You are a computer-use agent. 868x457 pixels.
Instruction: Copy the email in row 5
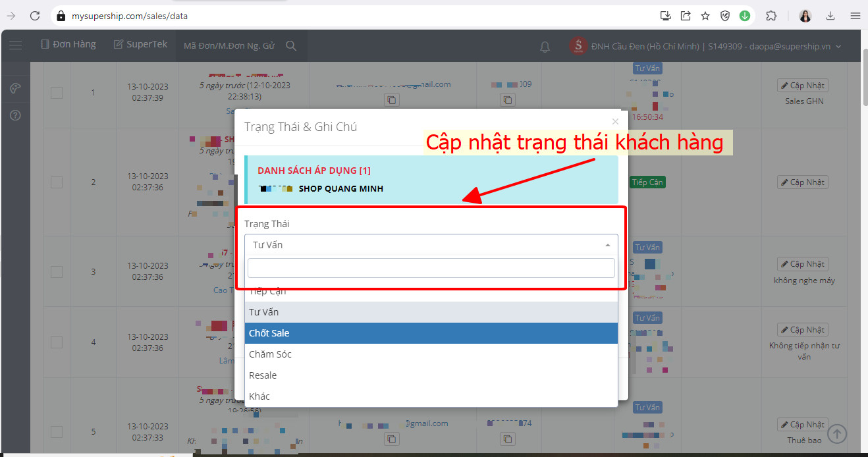click(392, 439)
